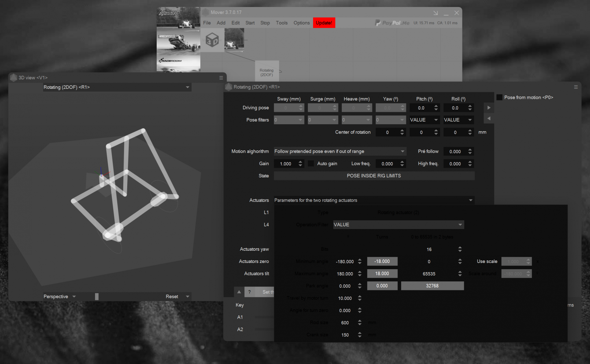590x364 pixels.
Task: Open the Motion algorithm dropdown
Action: (339, 151)
